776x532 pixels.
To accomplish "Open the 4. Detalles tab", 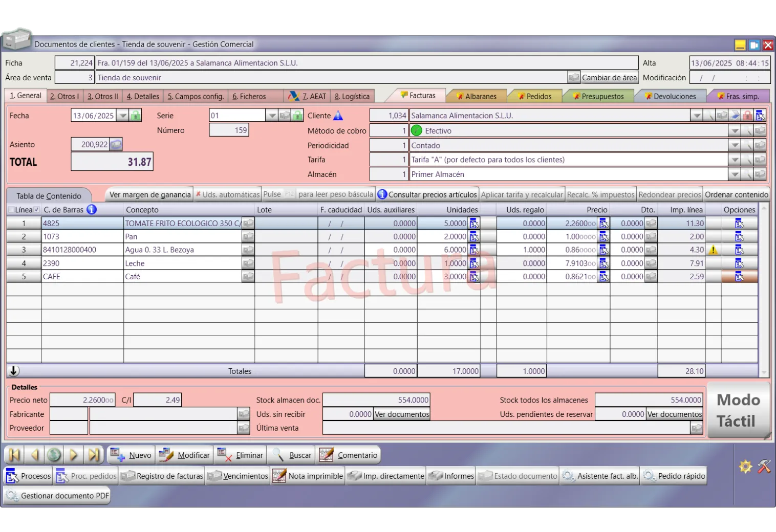I will point(143,96).
